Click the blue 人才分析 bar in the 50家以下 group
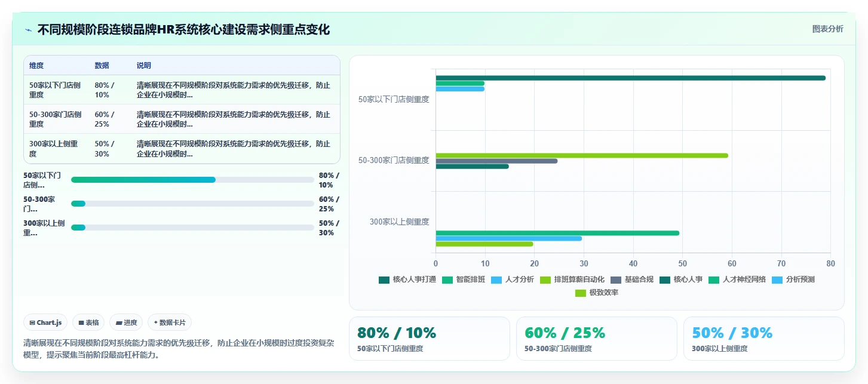This screenshot has height=384, width=868. click(460, 89)
